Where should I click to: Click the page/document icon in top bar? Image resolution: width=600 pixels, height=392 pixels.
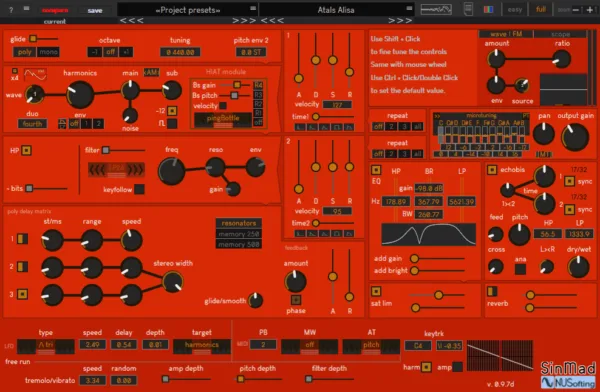(x=468, y=9)
